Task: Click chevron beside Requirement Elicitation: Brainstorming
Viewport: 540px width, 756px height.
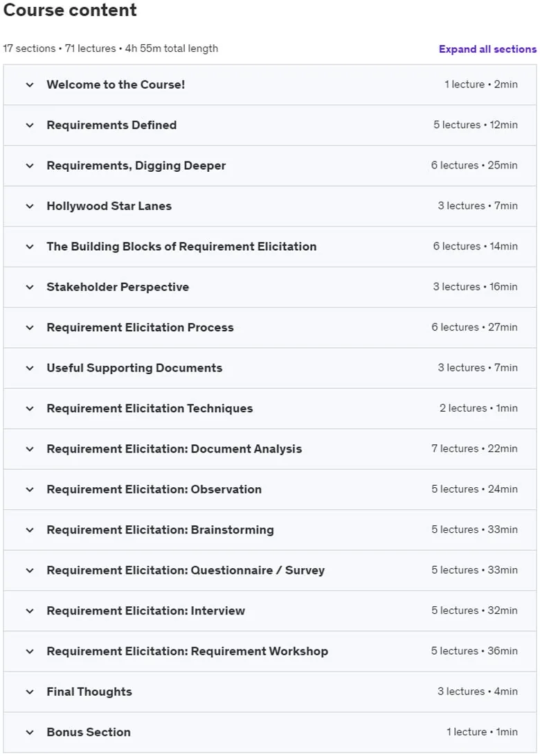Action: click(x=30, y=530)
